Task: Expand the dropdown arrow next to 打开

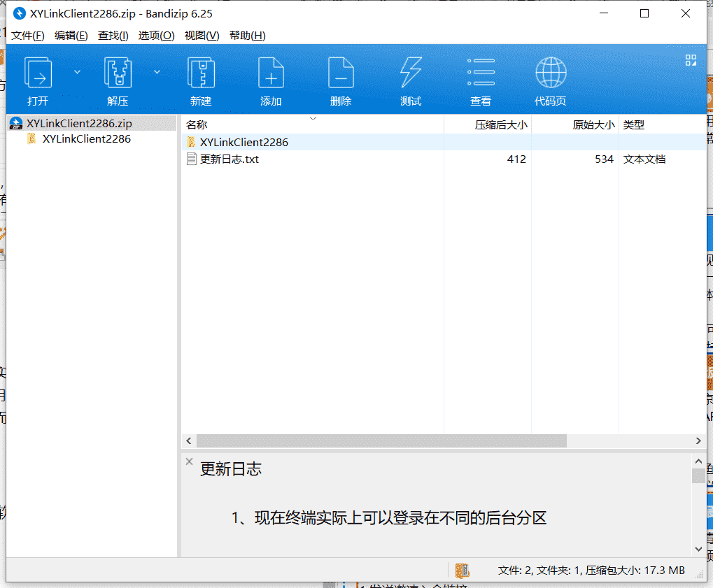Action: [x=77, y=72]
